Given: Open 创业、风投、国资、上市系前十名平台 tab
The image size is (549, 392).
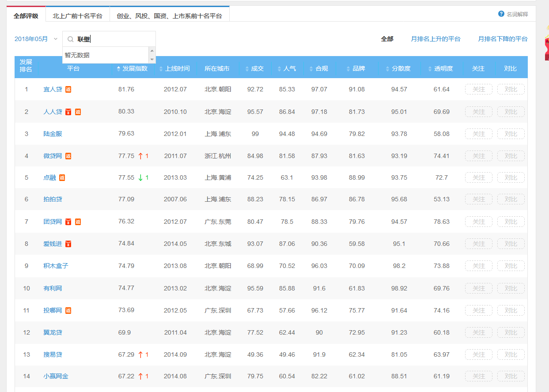Looking at the screenshot, I should [x=170, y=16].
